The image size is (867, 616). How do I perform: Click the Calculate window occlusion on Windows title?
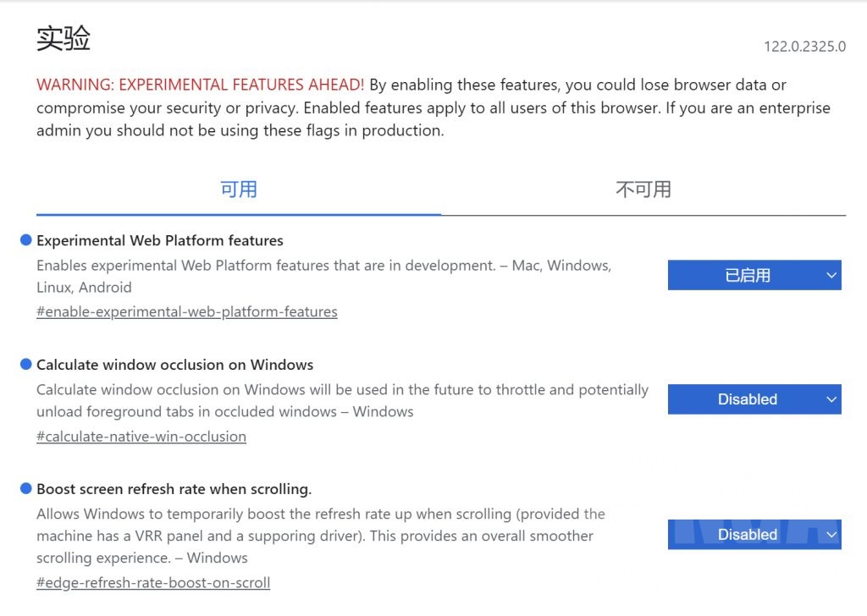(174, 365)
